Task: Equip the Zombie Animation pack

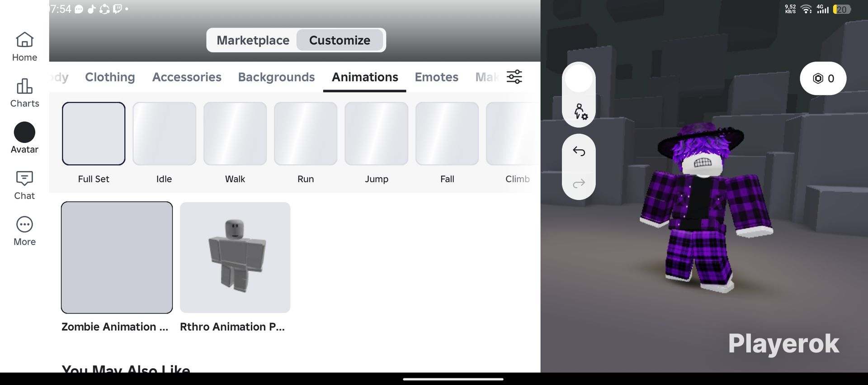Action: [x=117, y=257]
